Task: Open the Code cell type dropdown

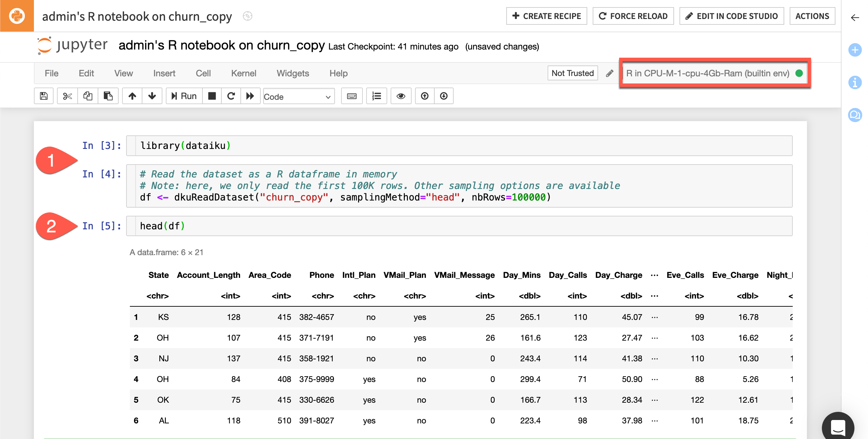Action: click(x=298, y=97)
